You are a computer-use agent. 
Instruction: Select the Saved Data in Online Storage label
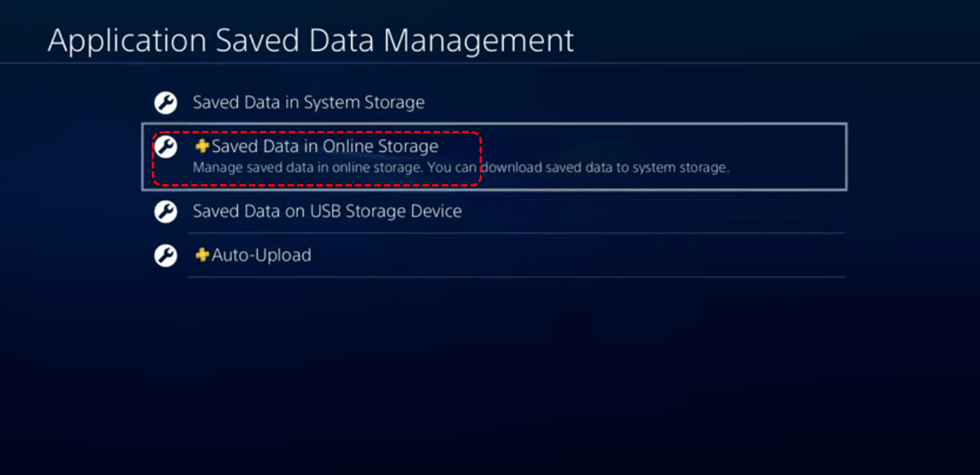click(325, 146)
